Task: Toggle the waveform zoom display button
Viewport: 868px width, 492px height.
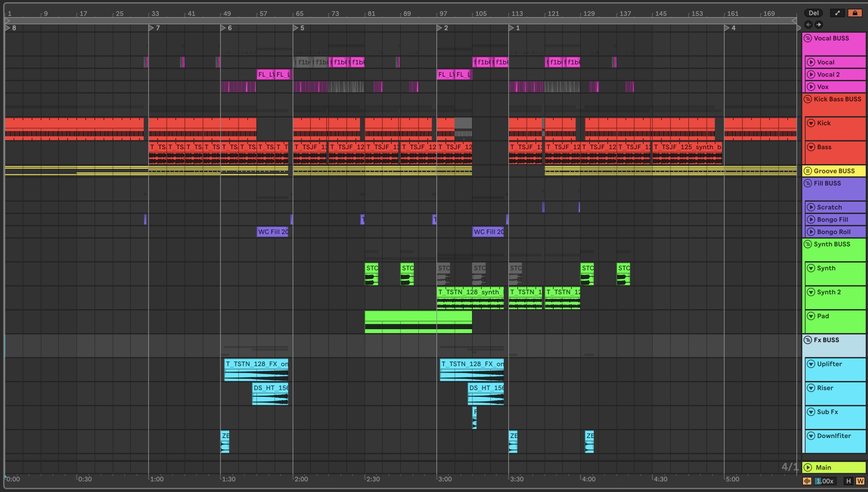Action: click(807, 481)
